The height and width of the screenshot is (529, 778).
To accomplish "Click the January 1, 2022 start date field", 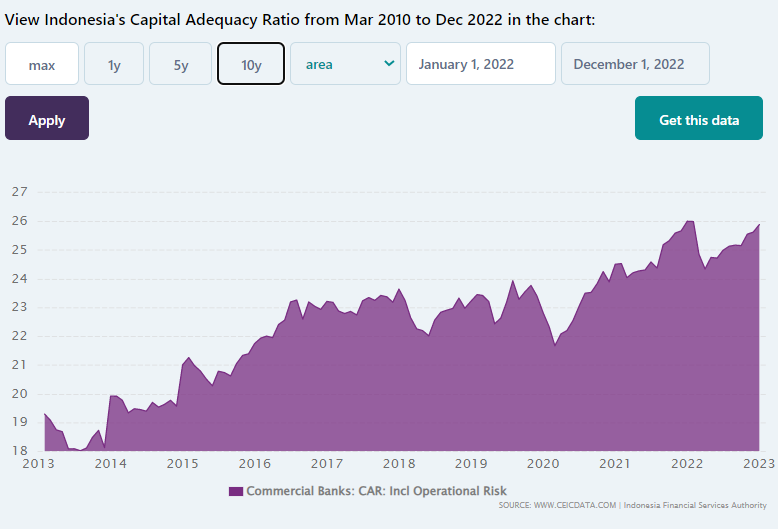I will tap(480, 65).
